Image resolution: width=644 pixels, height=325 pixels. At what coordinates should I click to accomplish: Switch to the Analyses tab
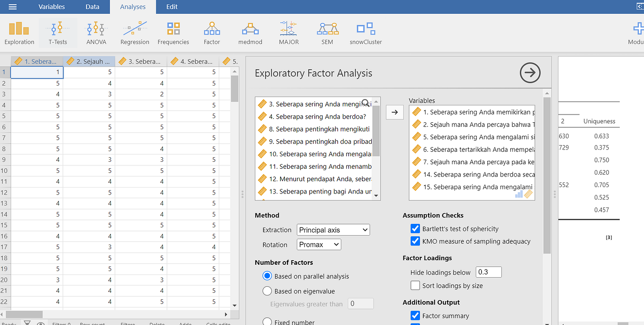(133, 6)
